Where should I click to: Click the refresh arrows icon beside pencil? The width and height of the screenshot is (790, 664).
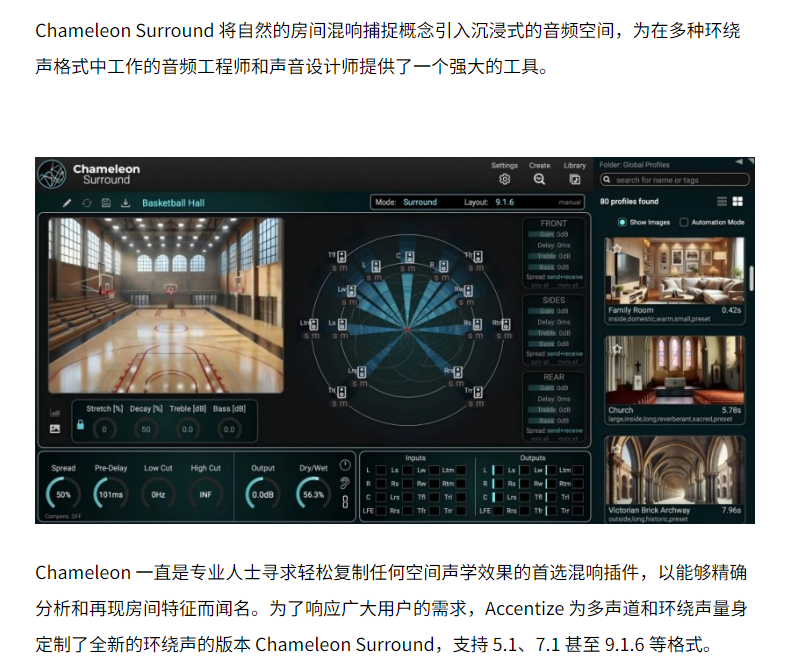(87, 203)
